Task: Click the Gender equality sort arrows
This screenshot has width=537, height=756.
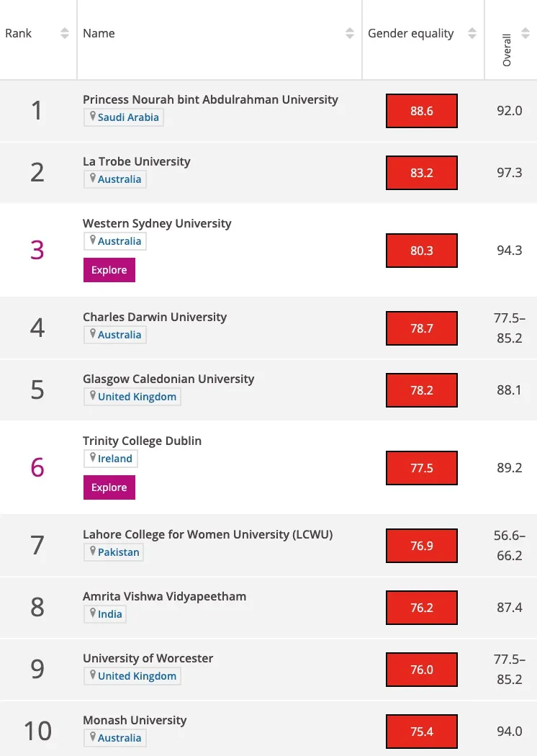Action: click(472, 33)
